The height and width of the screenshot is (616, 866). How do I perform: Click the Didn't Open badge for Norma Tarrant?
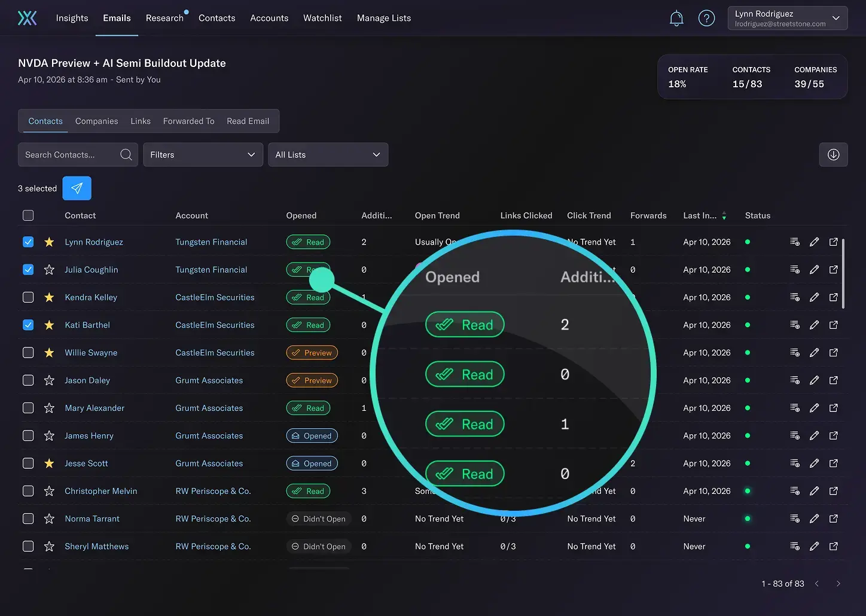pyautogui.click(x=318, y=519)
